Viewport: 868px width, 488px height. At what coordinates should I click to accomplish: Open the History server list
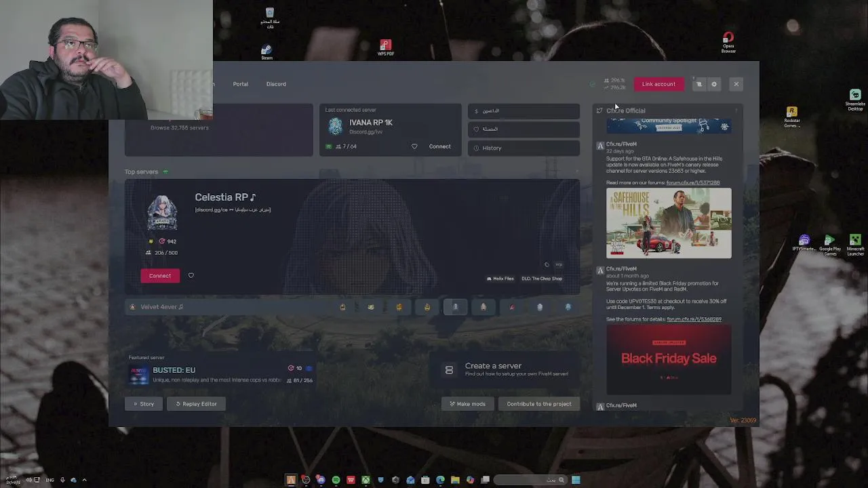pyautogui.click(x=524, y=148)
